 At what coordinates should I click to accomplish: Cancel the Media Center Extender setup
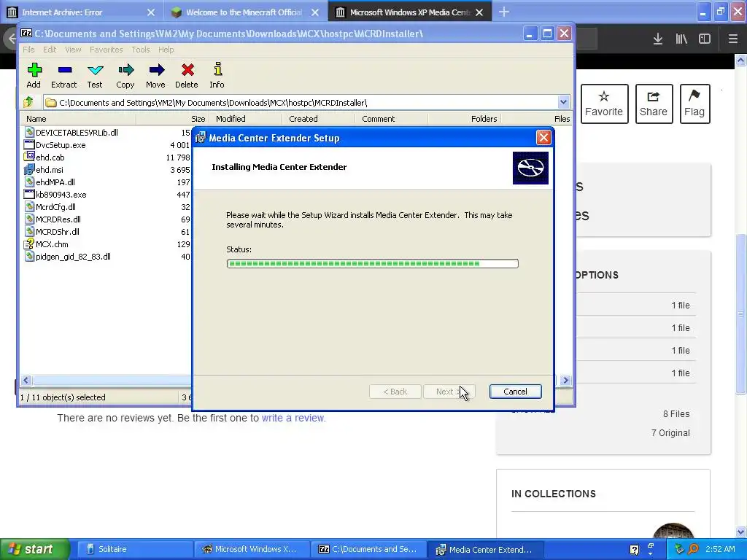point(515,392)
